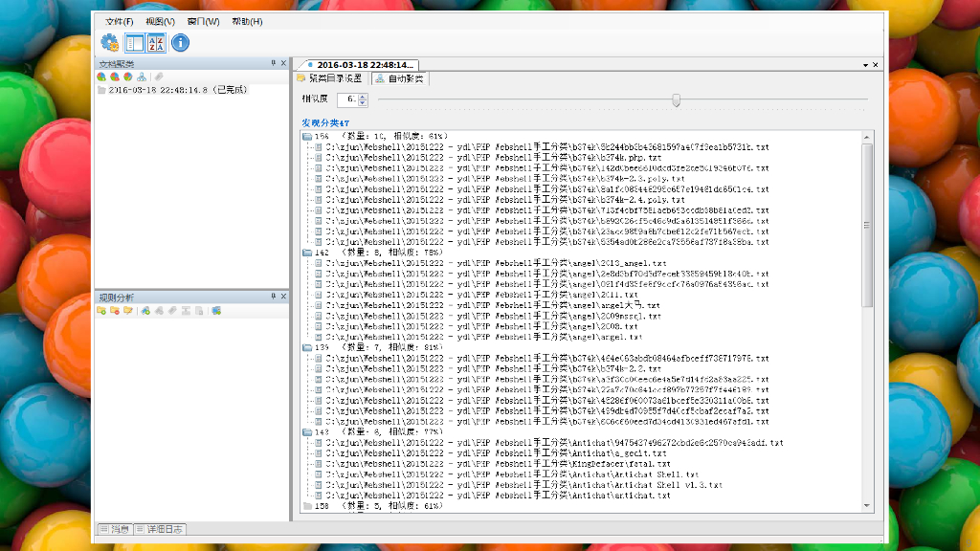The height and width of the screenshot is (551, 980).
Task: Click the 相似度 slider handle
Action: [677, 99]
